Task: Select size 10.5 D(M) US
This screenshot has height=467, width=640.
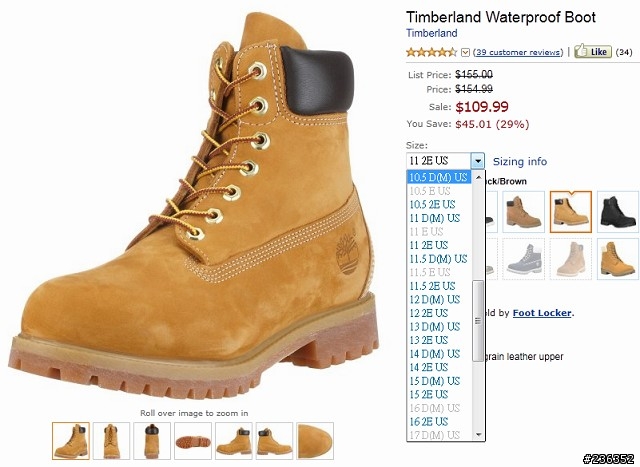Action: pyautogui.click(x=439, y=177)
